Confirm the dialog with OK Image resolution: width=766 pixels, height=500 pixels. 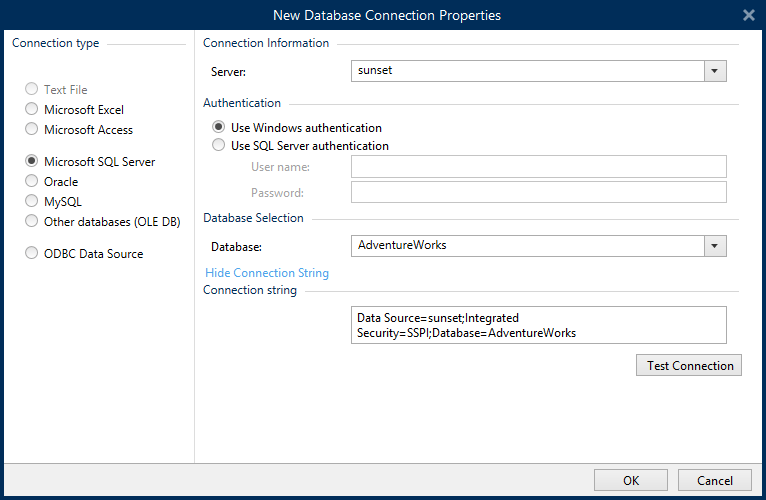631,480
